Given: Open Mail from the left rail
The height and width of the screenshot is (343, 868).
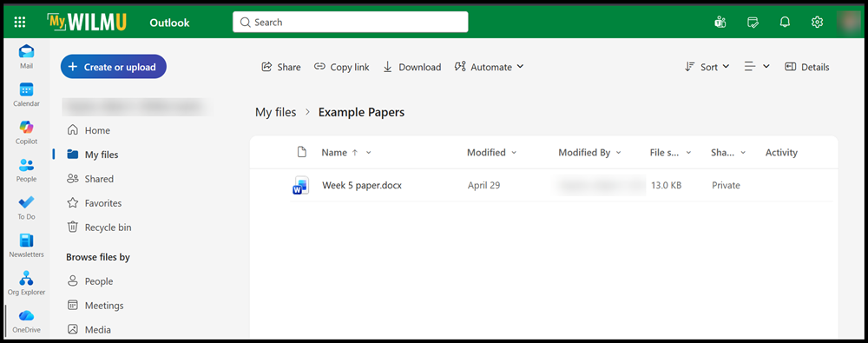Looking at the screenshot, I should [x=26, y=57].
